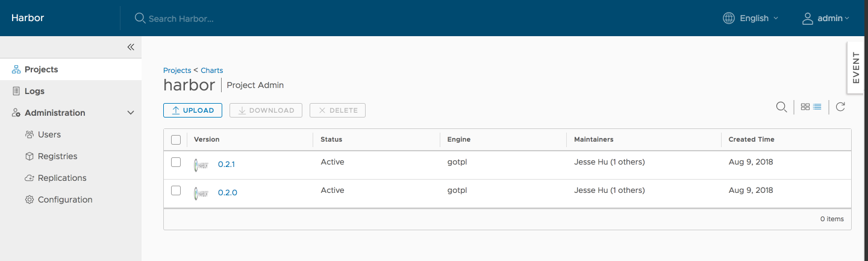The height and width of the screenshot is (261, 868).
Task: Click the chart icon for version 0.2.1
Action: coord(201,164)
